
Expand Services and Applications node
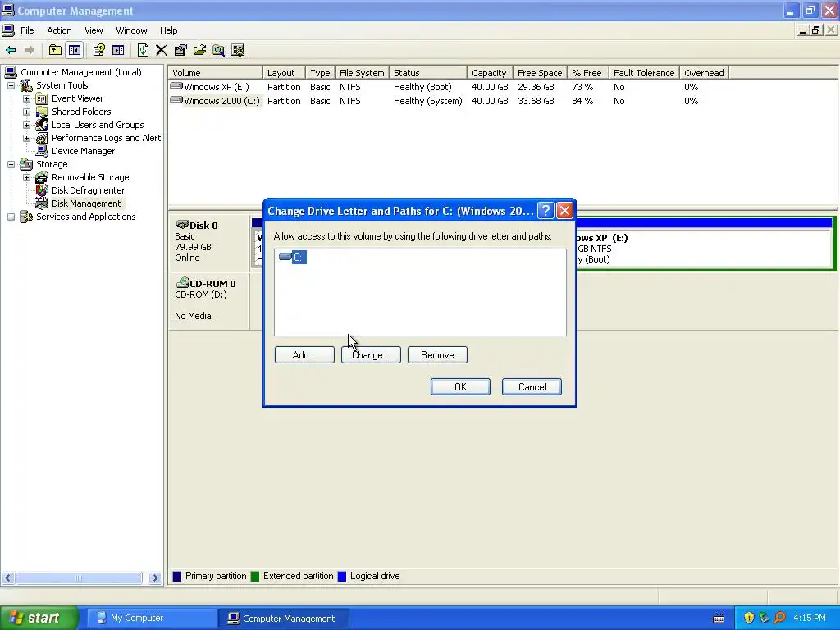(11, 217)
